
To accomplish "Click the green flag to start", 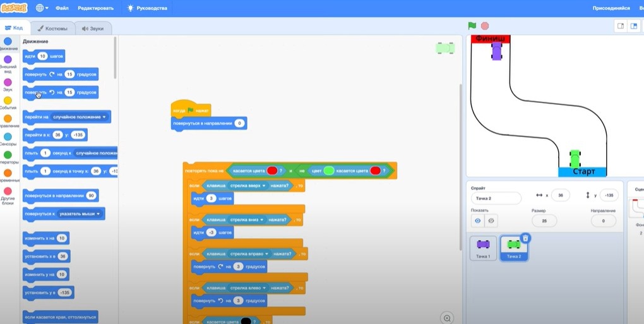I will pyautogui.click(x=472, y=26).
